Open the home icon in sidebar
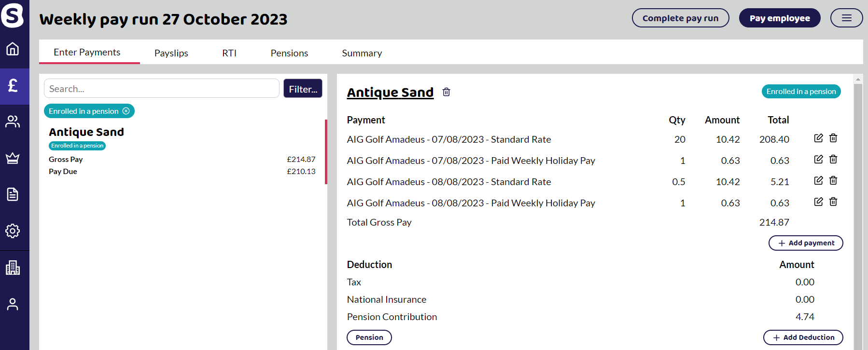Image resolution: width=868 pixels, height=350 pixels. click(13, 49)
